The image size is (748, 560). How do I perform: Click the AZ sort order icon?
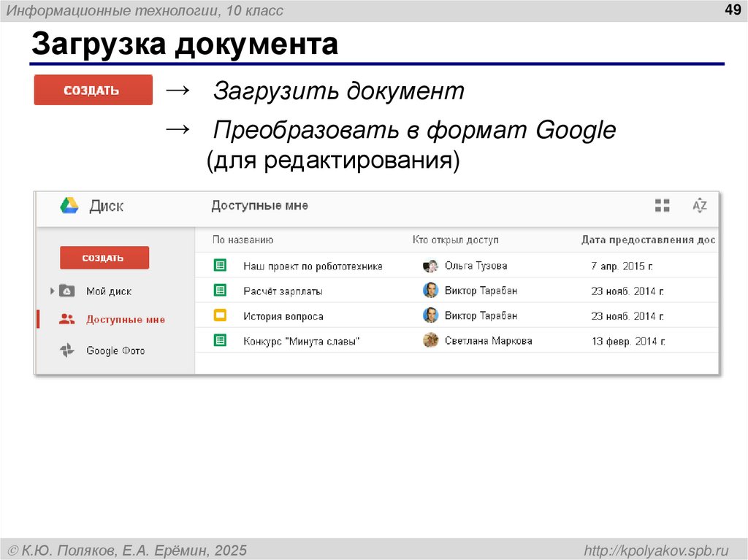point(700,205)
